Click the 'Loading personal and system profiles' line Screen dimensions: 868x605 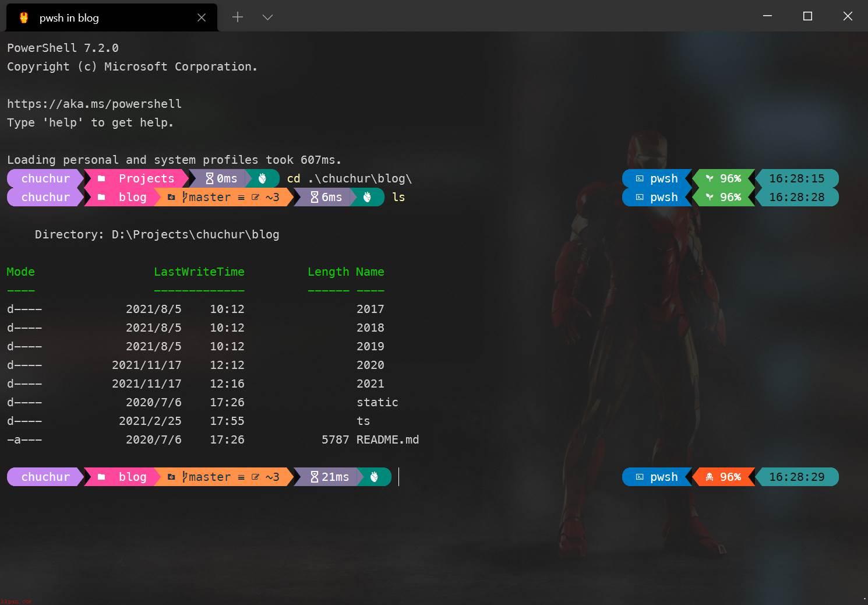click(x=174, y=160)
